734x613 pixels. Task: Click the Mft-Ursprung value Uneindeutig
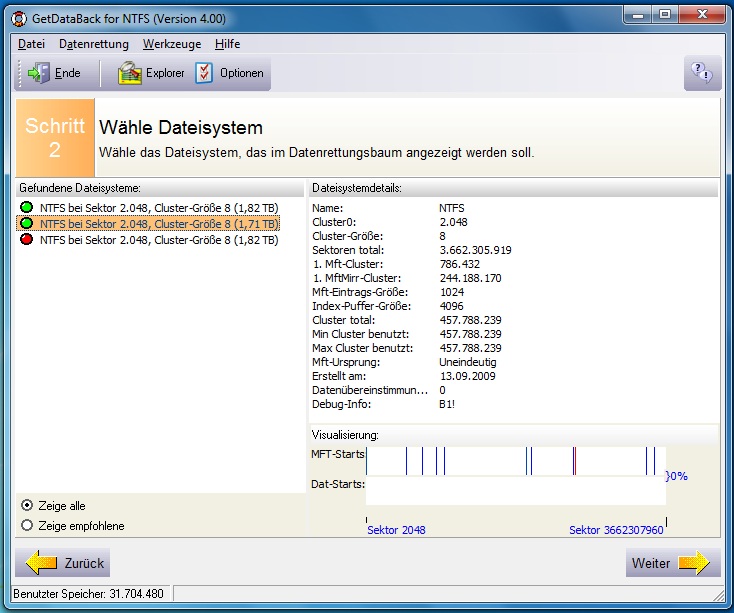point(468,362)
